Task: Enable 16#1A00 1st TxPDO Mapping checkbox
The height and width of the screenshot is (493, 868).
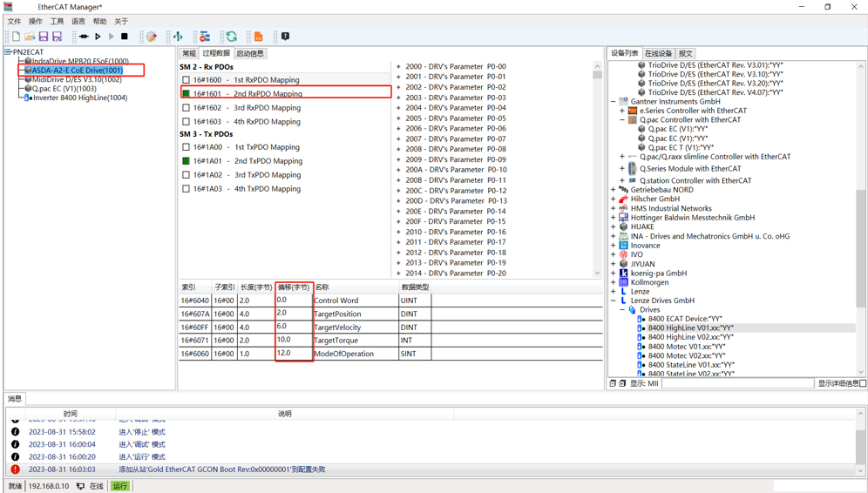Action: (x=186, y=147)
